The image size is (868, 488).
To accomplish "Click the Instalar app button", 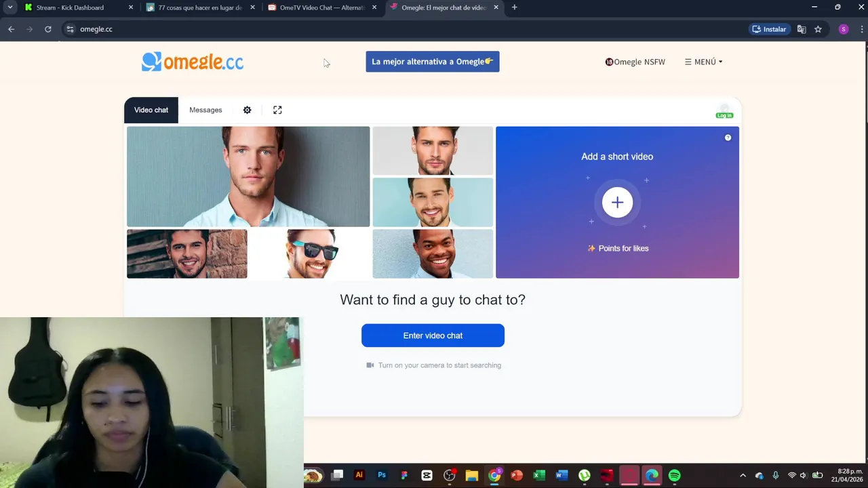I will (x=769, y=29).
